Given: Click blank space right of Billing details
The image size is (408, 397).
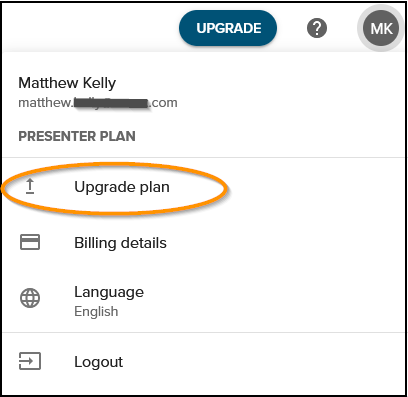Looking at the screenshot, I should pyautogui.click(x=283, y=243).
